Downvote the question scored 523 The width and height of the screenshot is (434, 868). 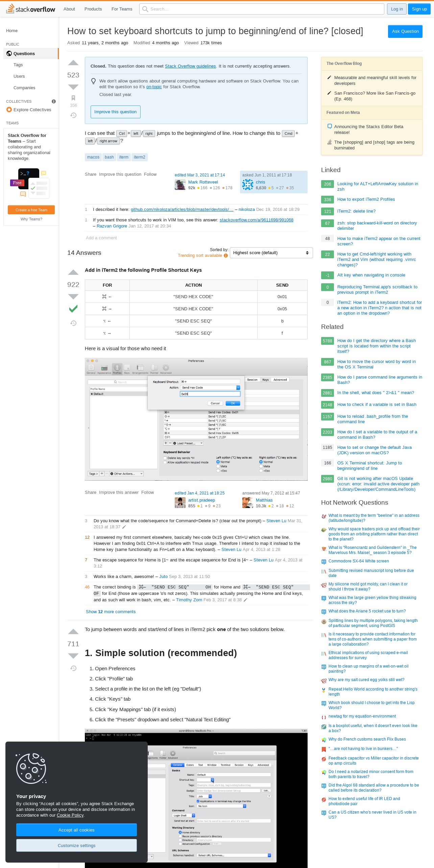click(x=73, y=87)
